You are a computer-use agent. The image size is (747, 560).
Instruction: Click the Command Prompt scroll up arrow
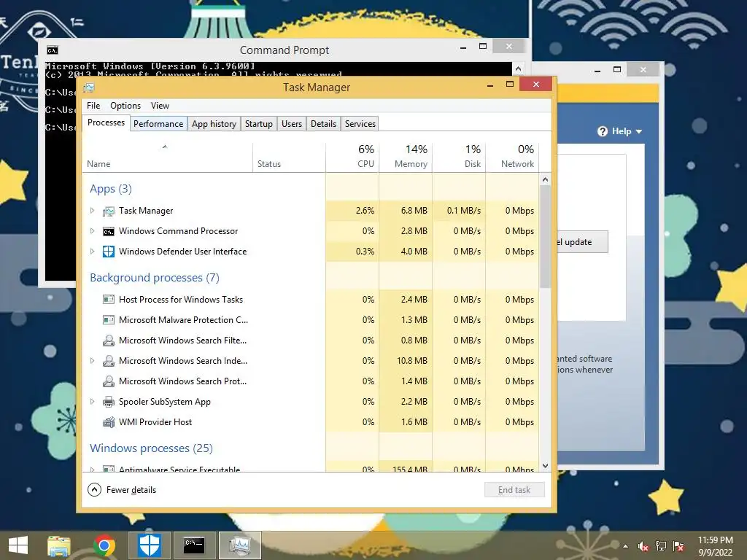519,69
